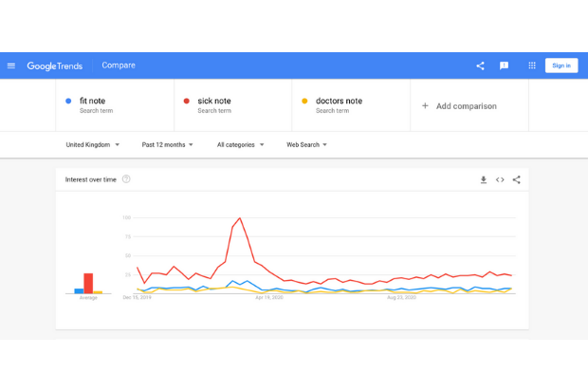Open the embed code icon

point(500,179)
